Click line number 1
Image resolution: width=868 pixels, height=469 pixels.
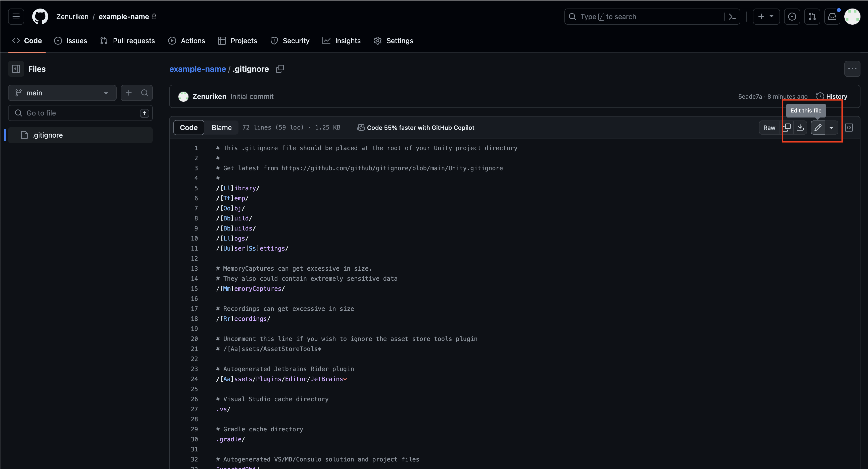pos(196,148)
